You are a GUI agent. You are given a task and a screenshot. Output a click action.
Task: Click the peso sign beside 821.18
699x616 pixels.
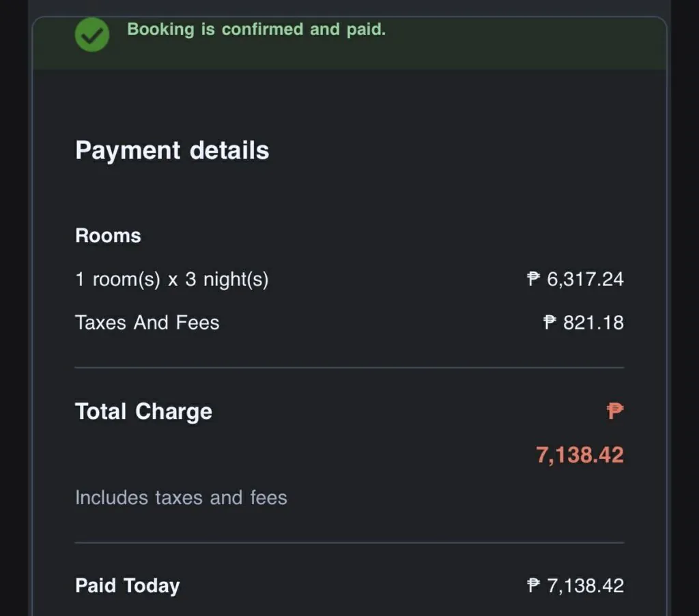click(550, 323)
